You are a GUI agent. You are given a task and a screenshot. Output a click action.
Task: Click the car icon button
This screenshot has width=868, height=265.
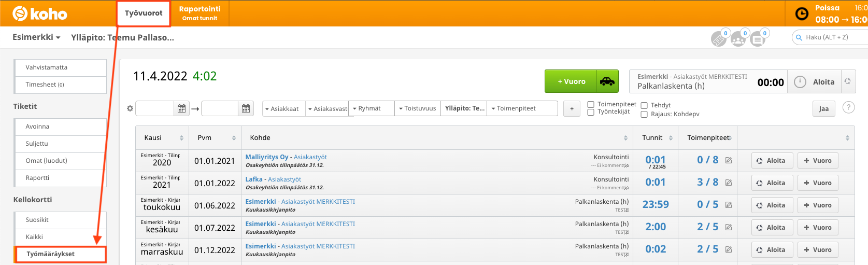pyautogui.click(x=607, y=81)
